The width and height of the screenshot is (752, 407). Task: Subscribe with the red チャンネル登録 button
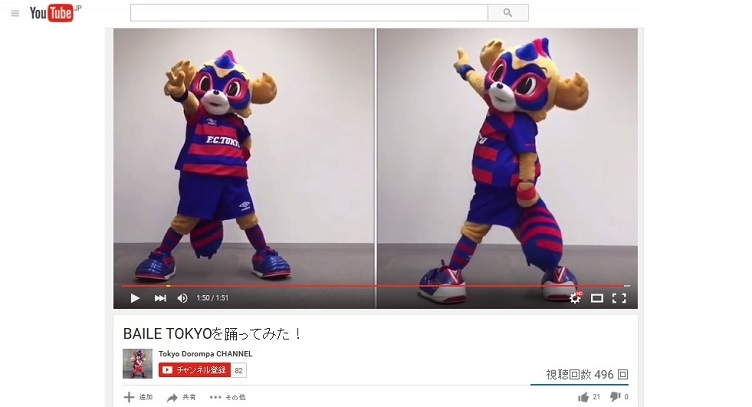point(195,370)
